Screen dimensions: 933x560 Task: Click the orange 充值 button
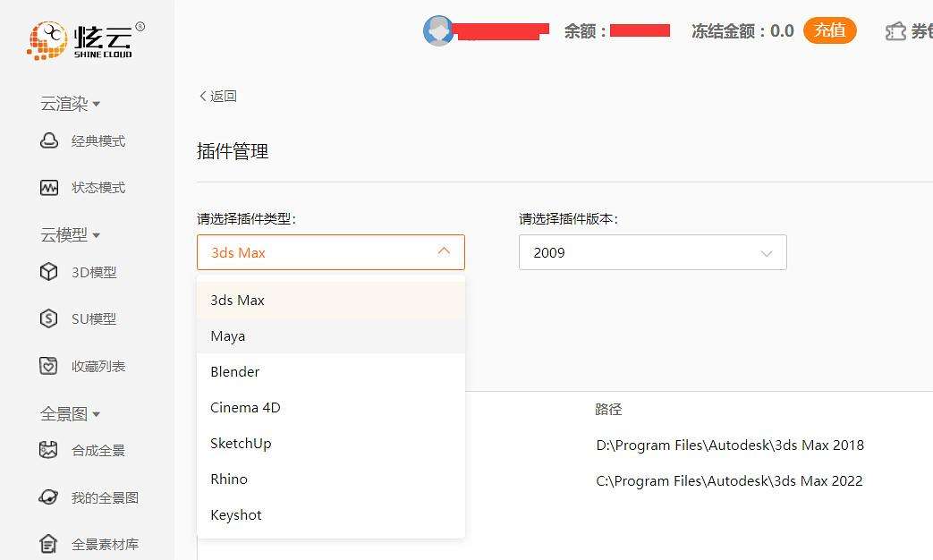pyautogui.click(x=829, y=30)
